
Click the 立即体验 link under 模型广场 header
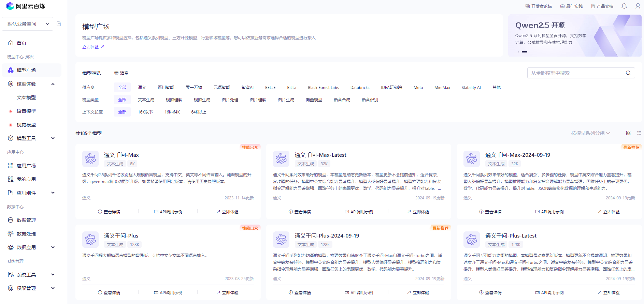93,47
